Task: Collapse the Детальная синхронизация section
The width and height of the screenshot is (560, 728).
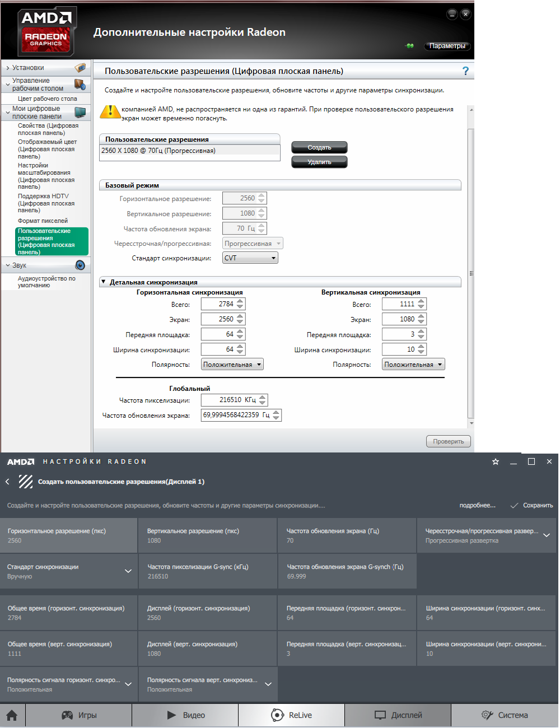Action: coord(104,282)
